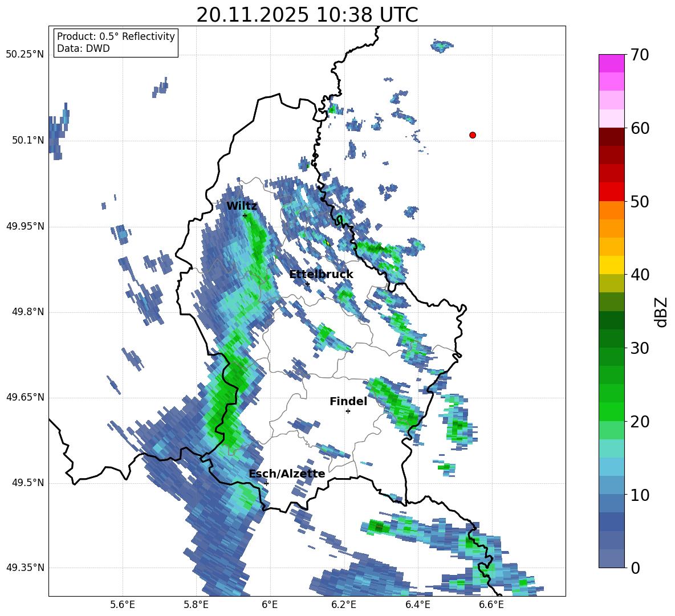Click the 'Data: DWD' text
Screen dimensions: 675x616
point(83,48)
